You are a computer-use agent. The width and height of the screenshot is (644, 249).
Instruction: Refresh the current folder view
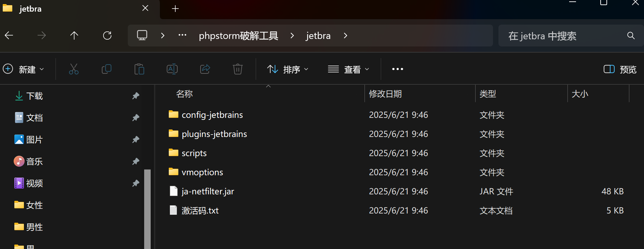click(107, 35)
